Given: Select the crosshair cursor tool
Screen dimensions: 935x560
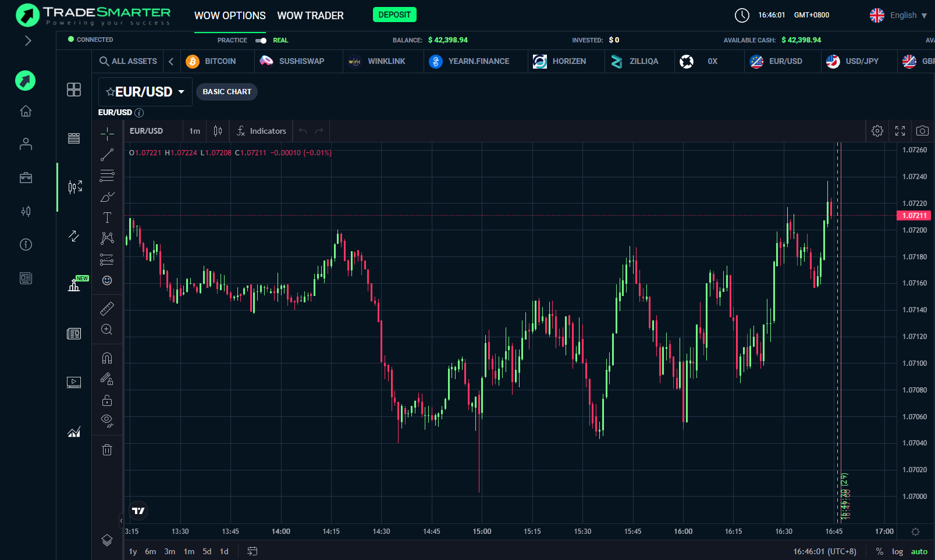Looking at the screenshot, I should pos(107,134).
